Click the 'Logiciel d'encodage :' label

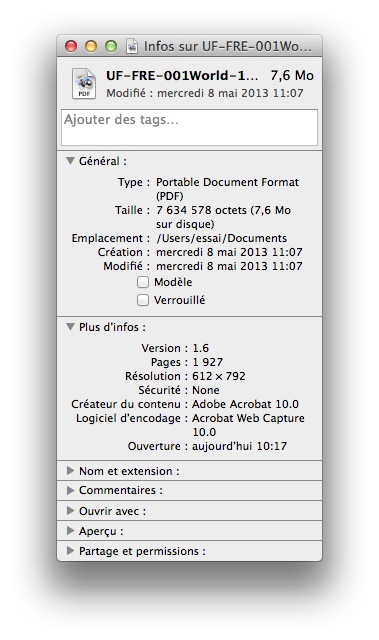(x=132, y=418)
